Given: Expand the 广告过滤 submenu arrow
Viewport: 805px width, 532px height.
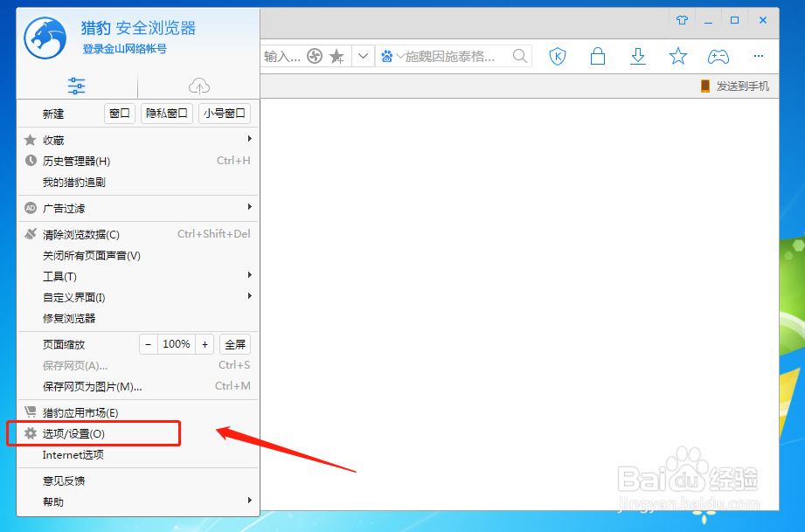Looking at the screenshot, I should [249, 207].
